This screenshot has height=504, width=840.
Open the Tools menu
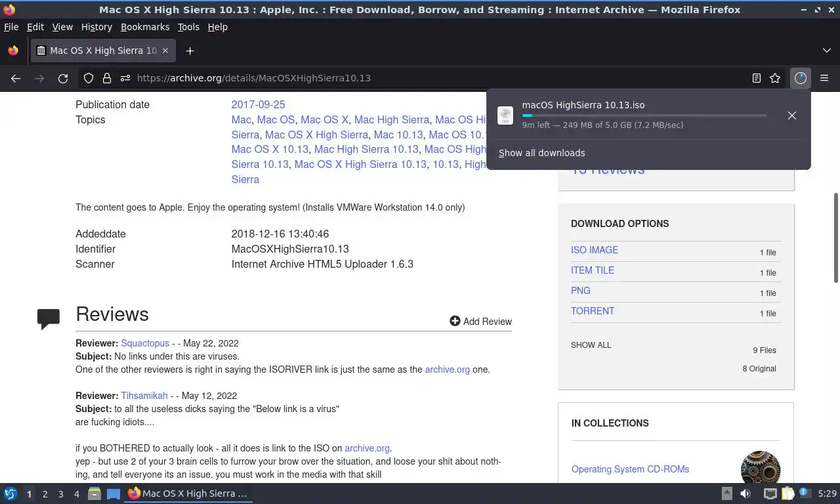pos(188,27)
